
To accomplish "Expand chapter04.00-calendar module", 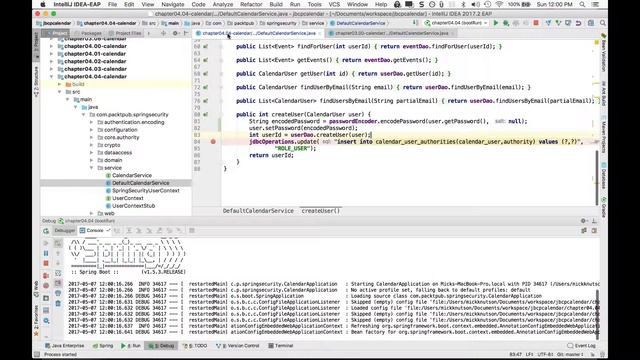I will pyautogui.click(x=51, y=46).
